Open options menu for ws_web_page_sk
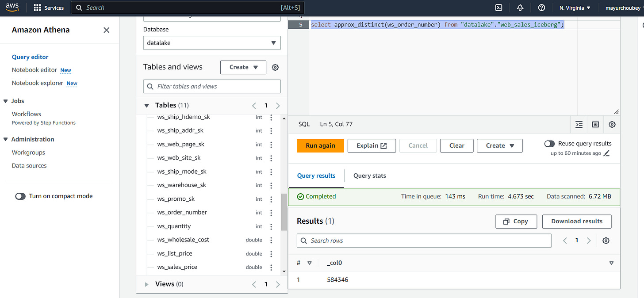This screenshot has height=298, width=644. pos(271,145)
